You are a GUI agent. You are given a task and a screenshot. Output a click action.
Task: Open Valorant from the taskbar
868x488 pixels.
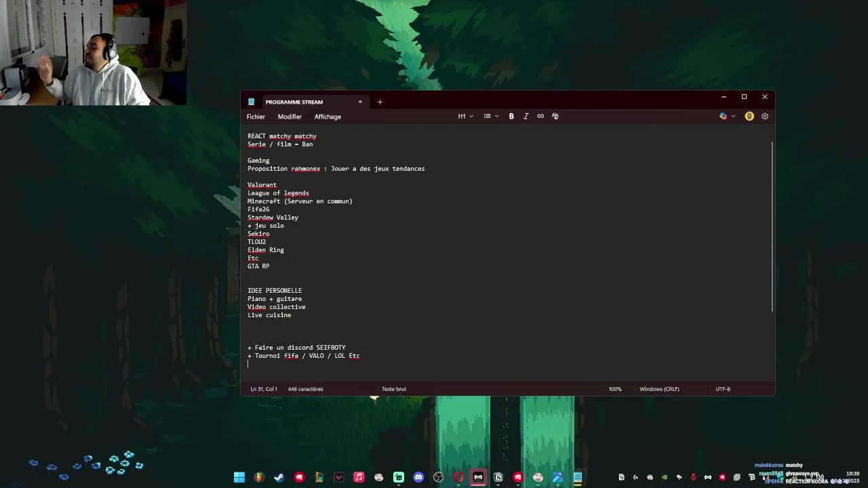click(x=338, y=477)
